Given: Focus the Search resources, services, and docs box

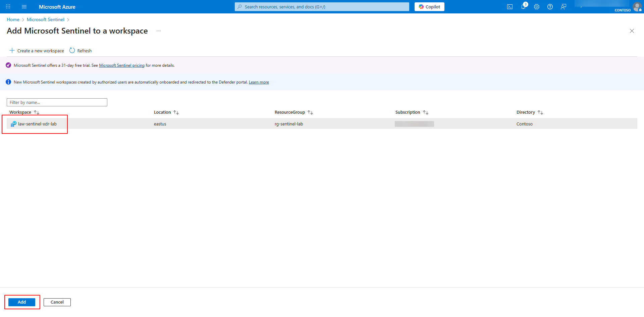Looking at the screenshot, I should click(x=322, y=7).
